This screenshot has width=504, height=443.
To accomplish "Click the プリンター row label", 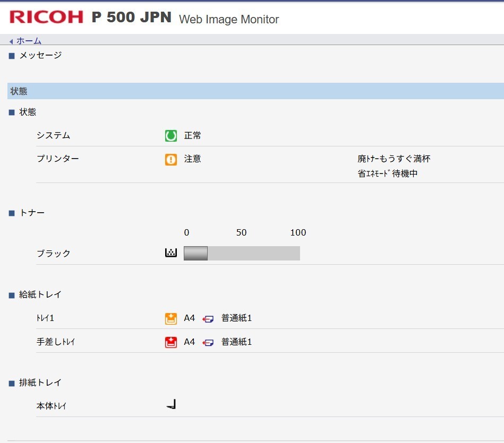I will click(x=57, y=159).
